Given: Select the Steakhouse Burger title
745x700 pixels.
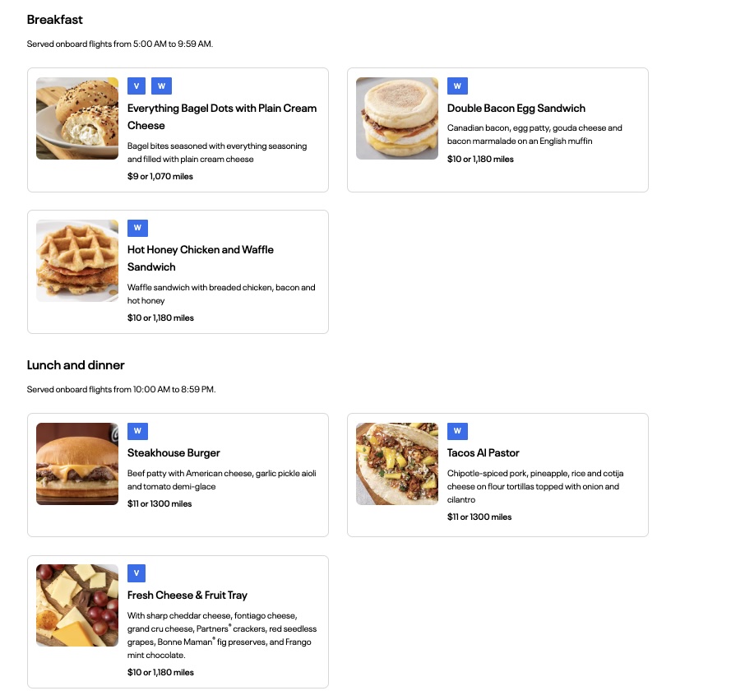Looking at the screenshot, I should (174, 453).
